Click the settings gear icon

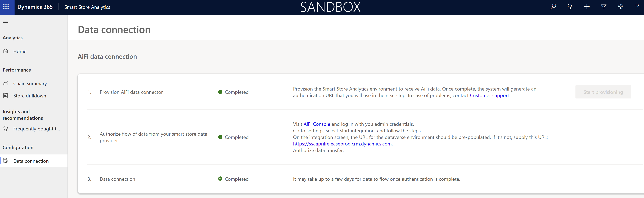(x=620, y=7)
